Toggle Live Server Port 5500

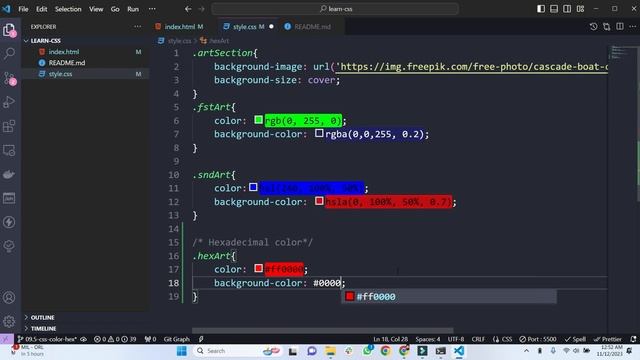click(x=538, y=339)
